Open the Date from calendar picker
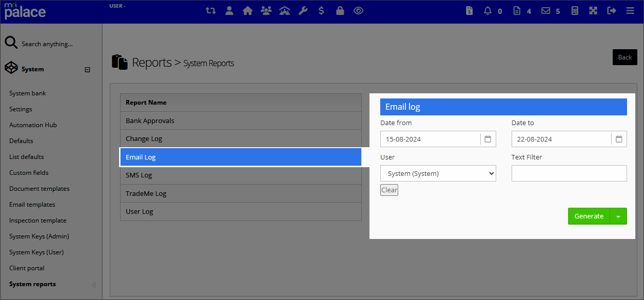Viewport: 644px width, 300px height. 488,139
